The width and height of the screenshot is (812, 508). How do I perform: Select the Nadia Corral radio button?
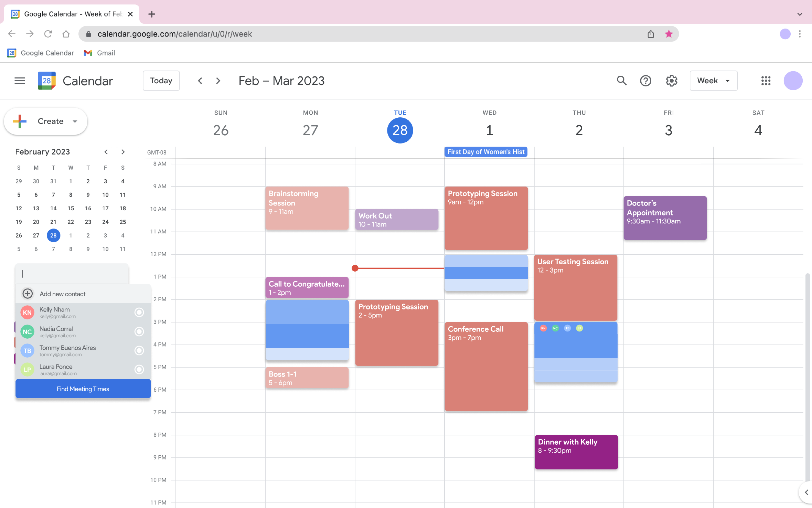coord(139,331)
